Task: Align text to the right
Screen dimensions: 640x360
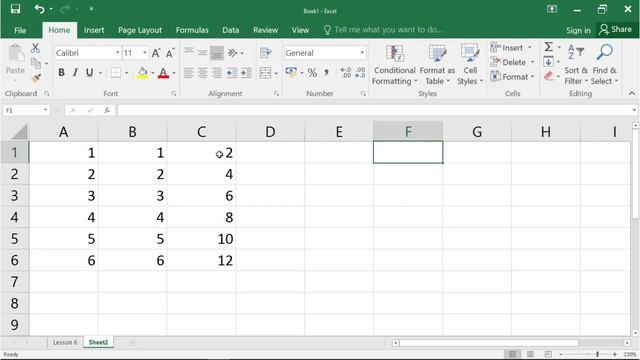Action: (217, 73)
